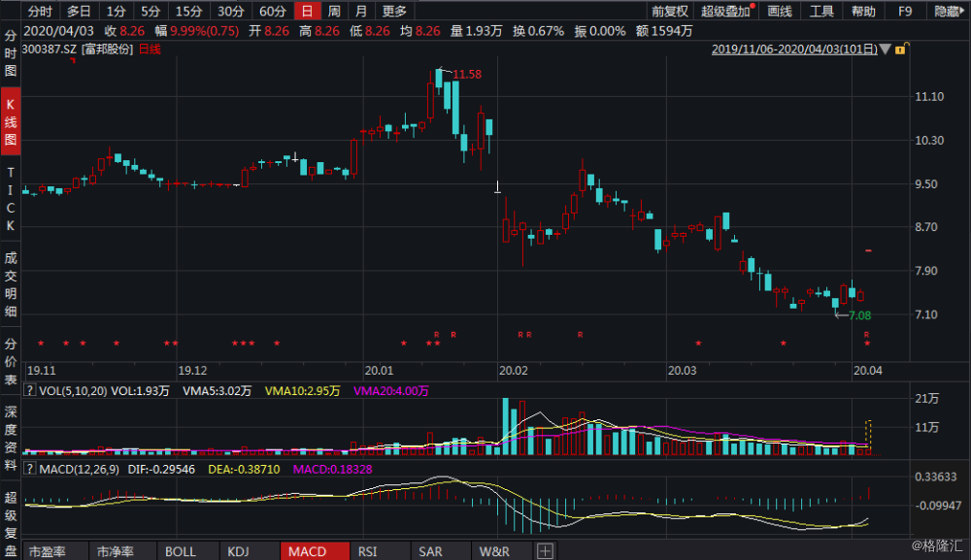The width and height of the screenshot is (971, 560).
Task: Select the 30分 period tab
Action: point(231,11)
